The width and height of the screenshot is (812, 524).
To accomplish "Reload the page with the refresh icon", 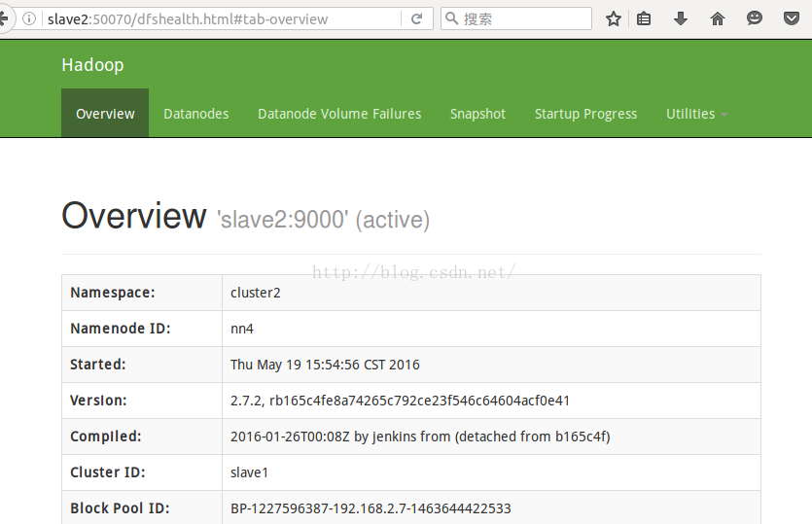I will pyautogui.click(x=416, y=19).
